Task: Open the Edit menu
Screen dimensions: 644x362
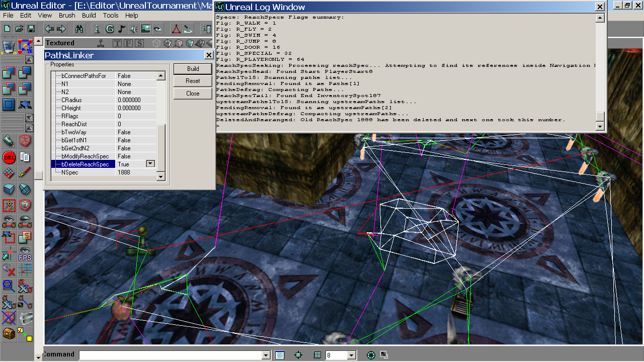Action: 26,16
